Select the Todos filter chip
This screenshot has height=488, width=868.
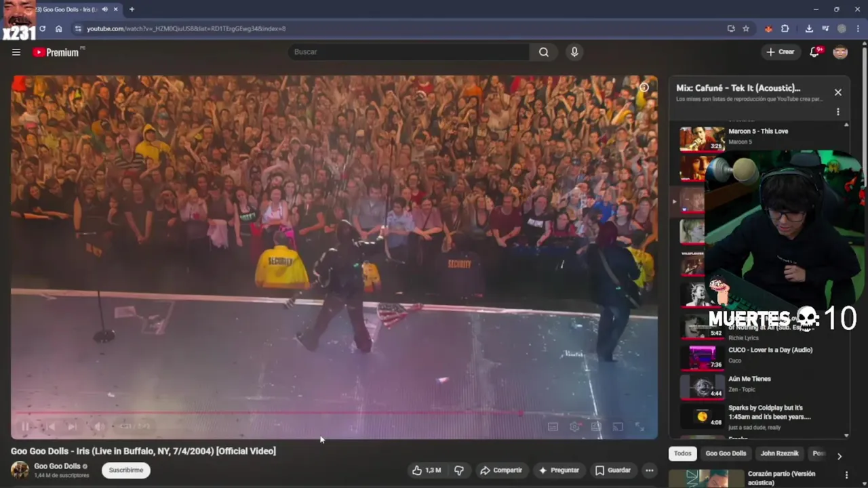click(683, 453)
